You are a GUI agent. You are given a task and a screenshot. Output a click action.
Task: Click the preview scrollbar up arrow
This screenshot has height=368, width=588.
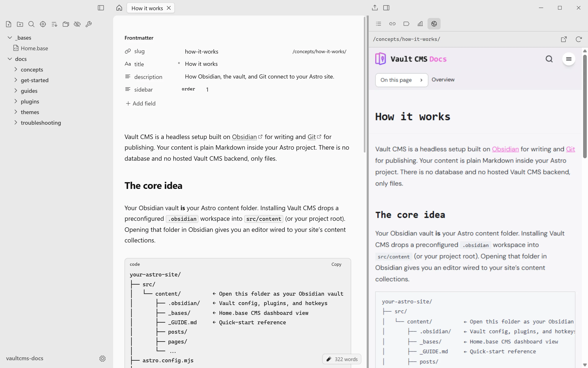click(x=585, y=51)
